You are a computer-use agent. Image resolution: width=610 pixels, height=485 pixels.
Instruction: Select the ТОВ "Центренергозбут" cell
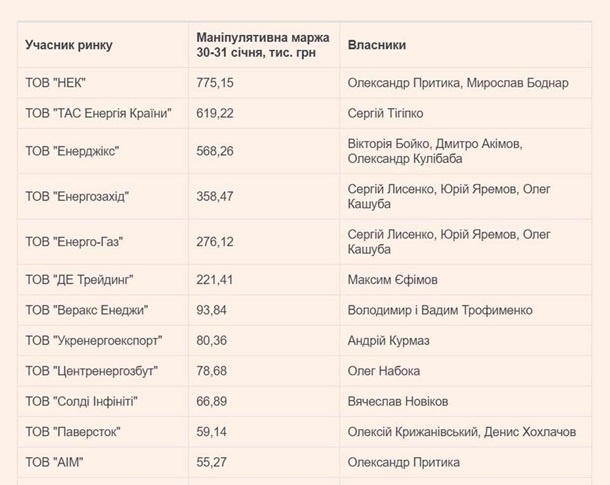click(x=91, y=371)
